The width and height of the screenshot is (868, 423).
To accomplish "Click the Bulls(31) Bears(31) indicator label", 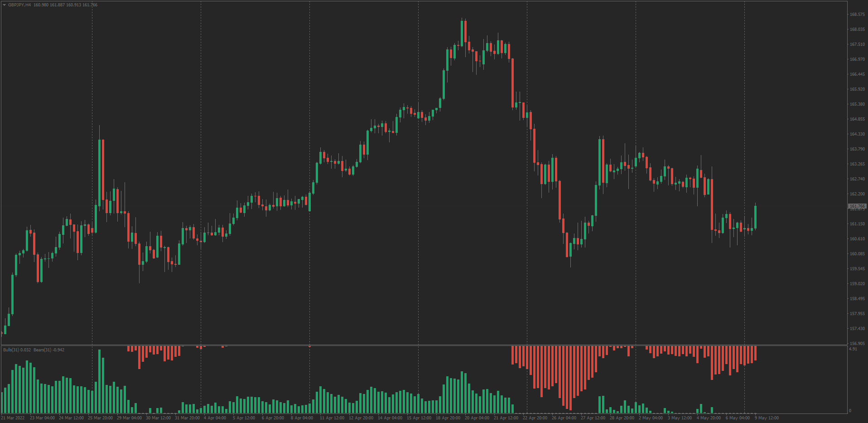I will point(34,350).
